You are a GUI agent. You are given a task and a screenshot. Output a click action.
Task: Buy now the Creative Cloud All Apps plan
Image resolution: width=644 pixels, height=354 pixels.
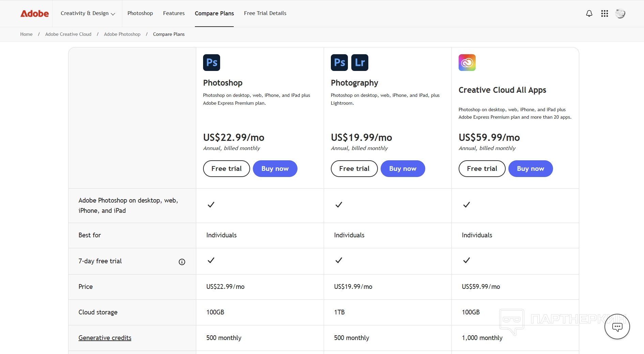point(530,169)
